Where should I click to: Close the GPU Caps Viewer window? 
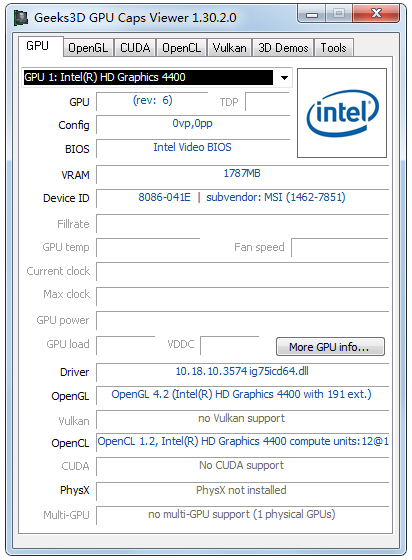(376, 14)
